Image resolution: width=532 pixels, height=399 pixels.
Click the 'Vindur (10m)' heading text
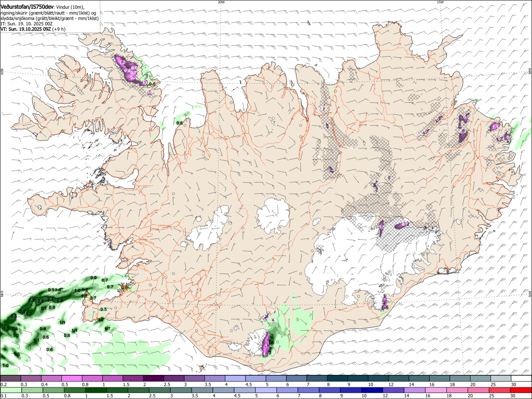[70, 7]
